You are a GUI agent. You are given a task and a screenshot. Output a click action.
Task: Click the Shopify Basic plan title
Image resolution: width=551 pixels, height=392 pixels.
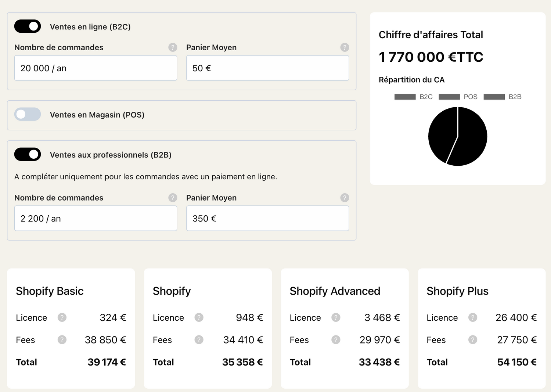click(49, 291)
